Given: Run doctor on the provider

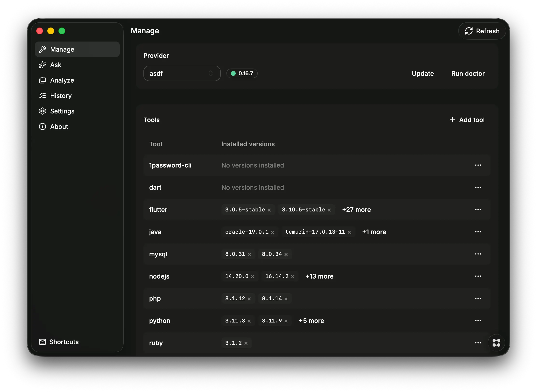Looking at the screenshot, I should pos(468,73).
